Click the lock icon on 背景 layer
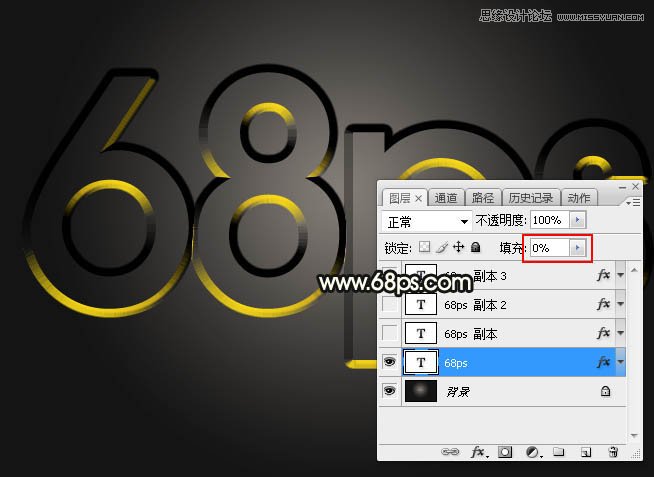Viewport: 654px width, 477px height. [605, 391]
